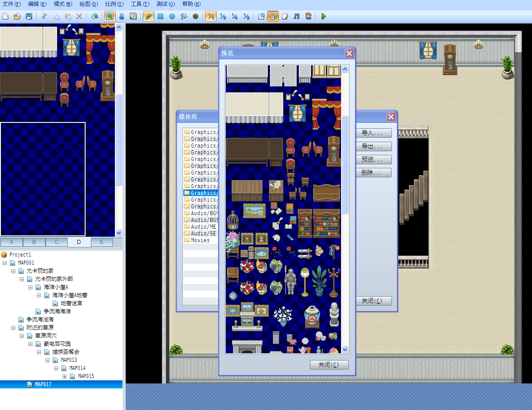Screen dimensions: 532x410
Task: Collapse the 尤卡丽的家外部 map node
Action: 22,279
